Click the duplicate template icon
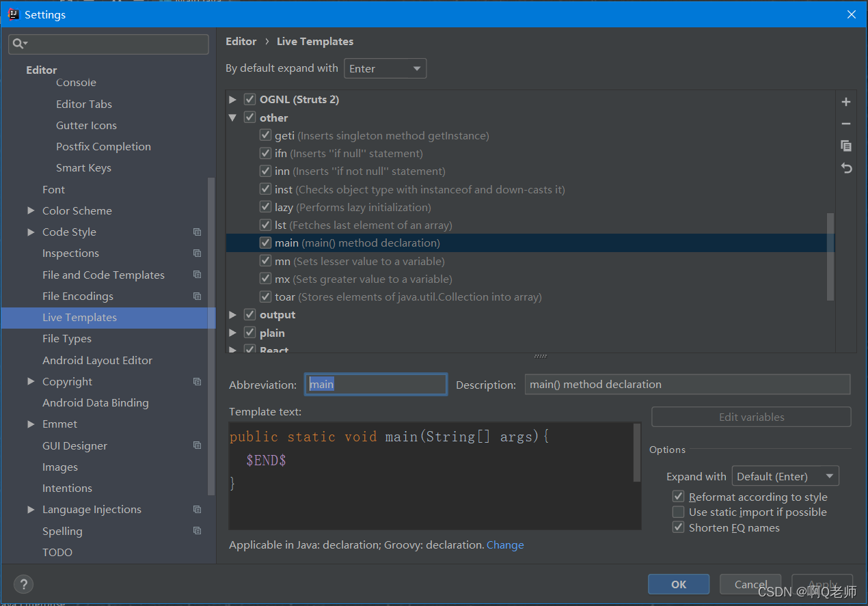868x606 pixels. tap(846, 146)
